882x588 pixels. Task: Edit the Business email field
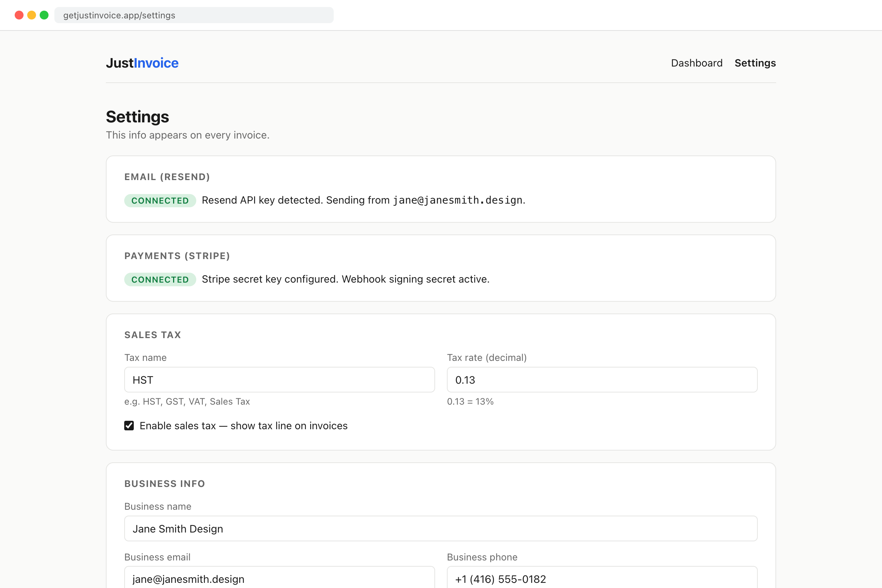click(x=279, y=577)
